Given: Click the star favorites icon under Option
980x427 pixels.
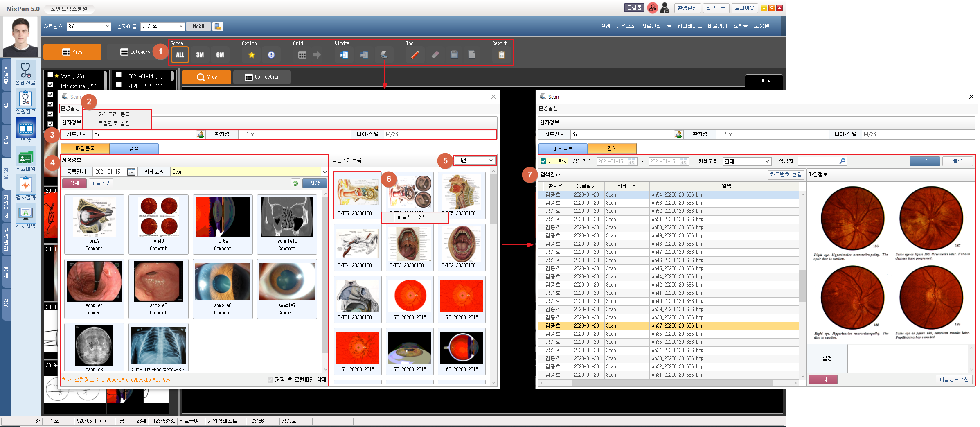Looking at the screenshot, I should 251,55.
